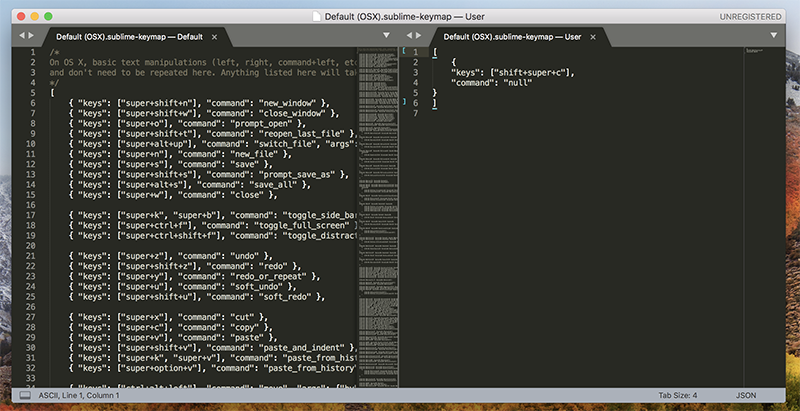Image resolution: width=800 pixels, height=411 pixels.
Task: Click yellow minimize window button
Action: (35, 16)
